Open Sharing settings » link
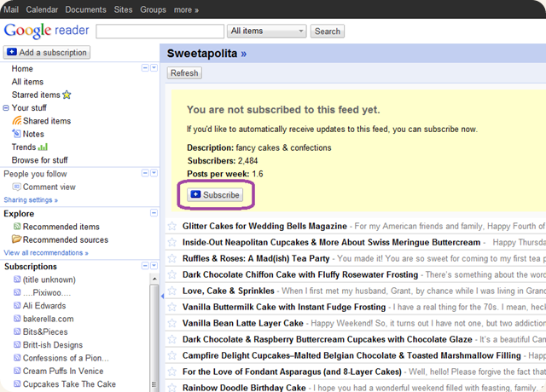546x392 pixels. pos(31,200)
